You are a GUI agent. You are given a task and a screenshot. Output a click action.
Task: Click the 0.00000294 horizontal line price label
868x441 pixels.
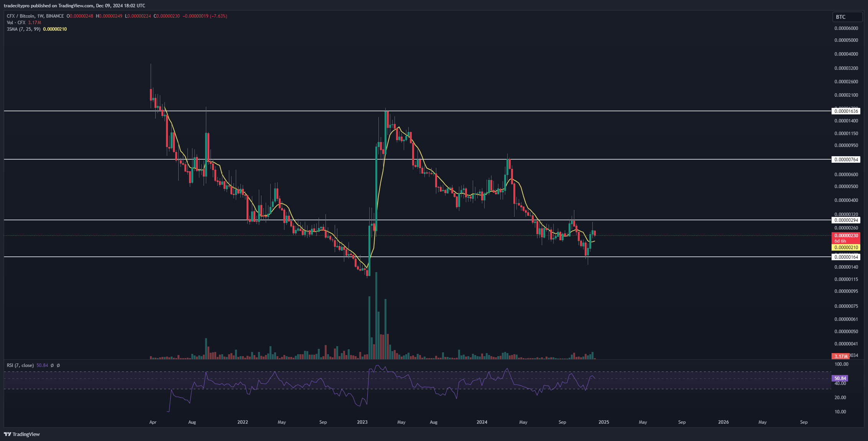pyautogui.click(x=846, y=220)
